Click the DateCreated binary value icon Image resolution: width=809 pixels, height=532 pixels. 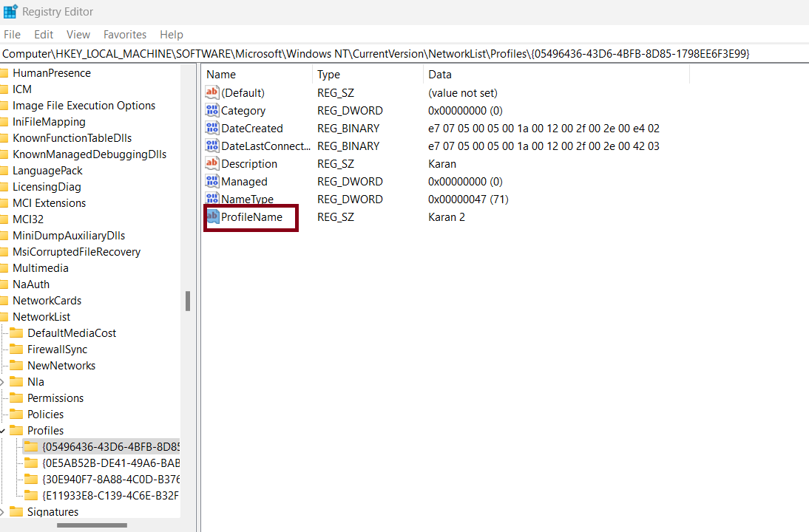[213, 129]
